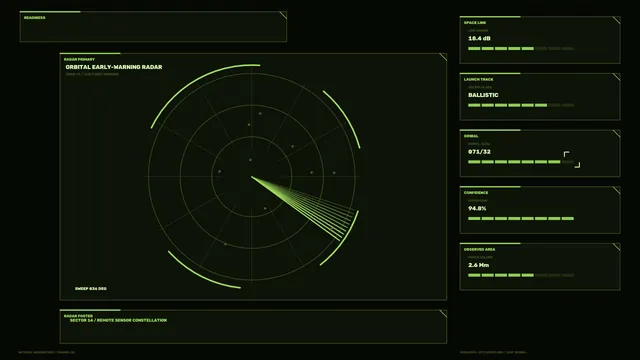Click the Observed Area level bar
The height and width of the screenshot is (360, 640).
tap(521, 275)
